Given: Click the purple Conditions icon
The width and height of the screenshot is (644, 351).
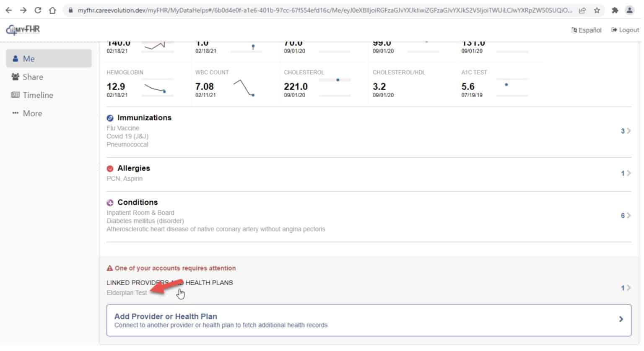Looking at the screenshot, I should pyautogui.click(x=110, y=203).
